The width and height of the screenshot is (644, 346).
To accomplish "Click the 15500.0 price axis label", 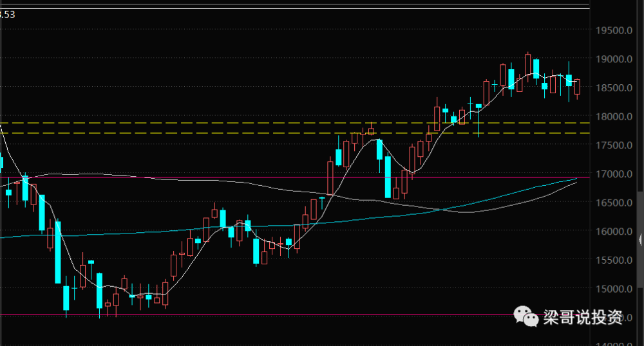I will click(614, 260).
